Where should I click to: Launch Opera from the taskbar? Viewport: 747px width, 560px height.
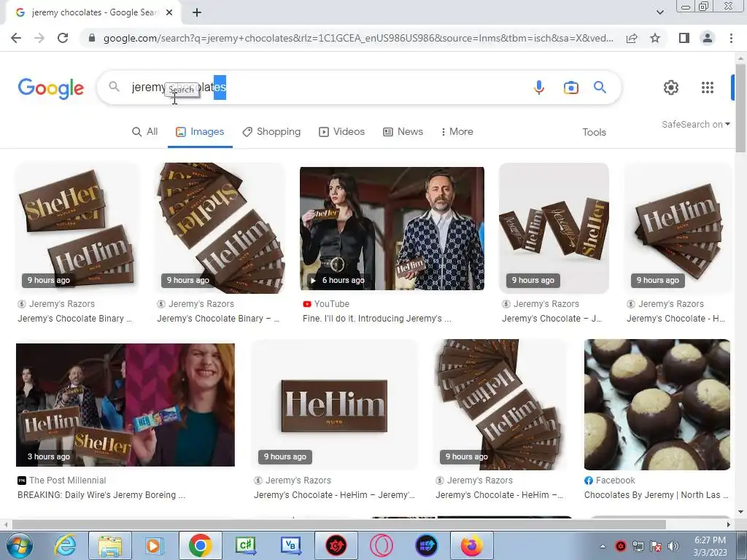pyautogui.click(x=382, y=545)
